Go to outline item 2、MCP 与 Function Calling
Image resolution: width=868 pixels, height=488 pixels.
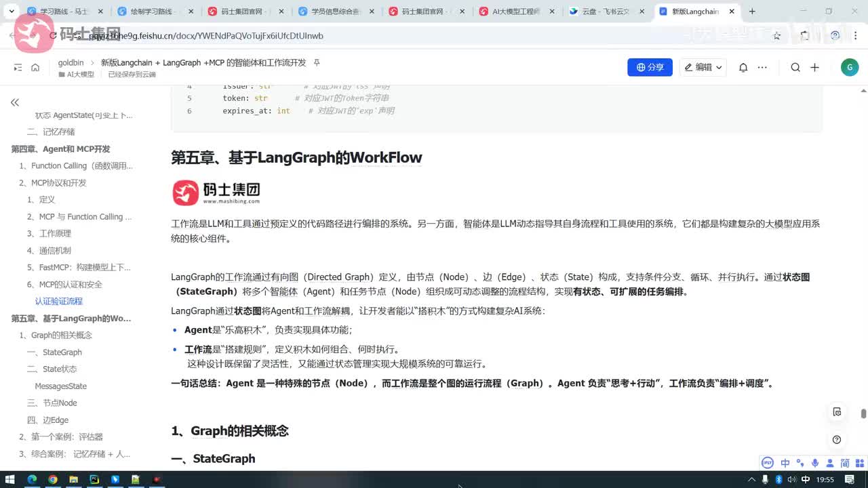[79, 217]
